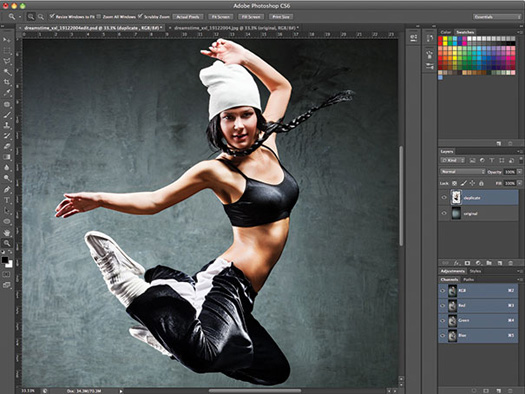Select the Eyedropper tool
This screenshot has height=394, width=525.
point(7,93)
